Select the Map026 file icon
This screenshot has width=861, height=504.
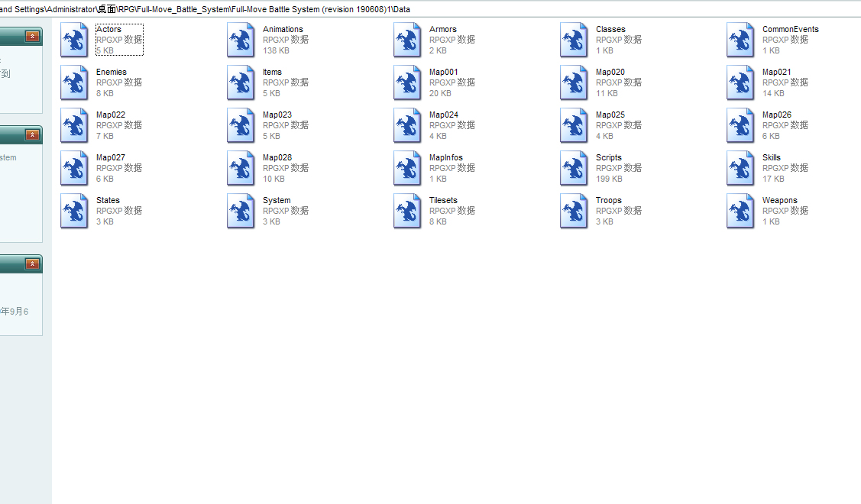740,125
